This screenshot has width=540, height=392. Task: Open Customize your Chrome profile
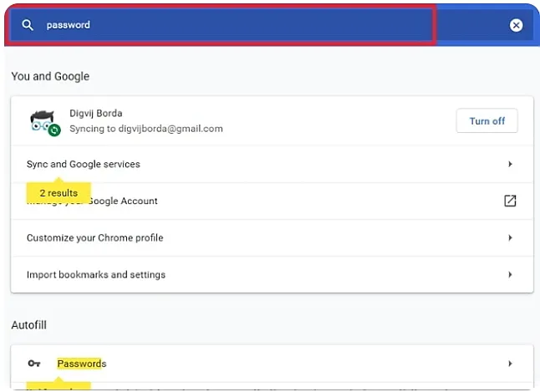272,237
